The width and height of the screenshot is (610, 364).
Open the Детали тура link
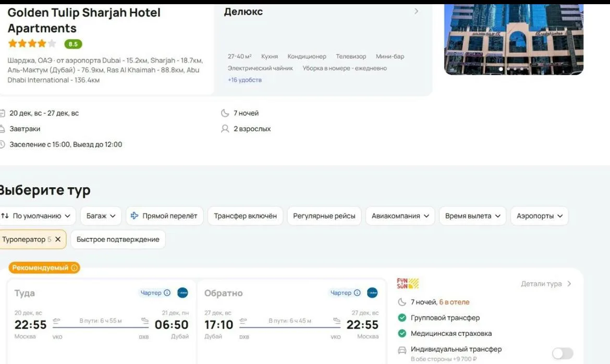click(546, 284)
